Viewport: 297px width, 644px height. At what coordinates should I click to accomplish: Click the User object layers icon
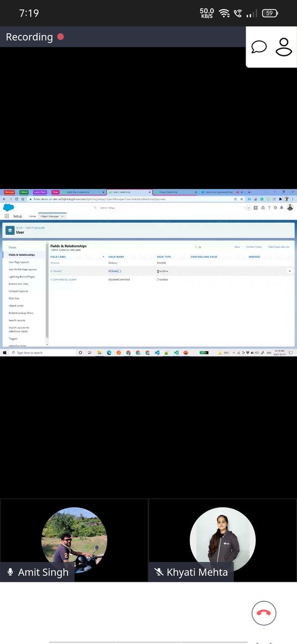point(10,230)
